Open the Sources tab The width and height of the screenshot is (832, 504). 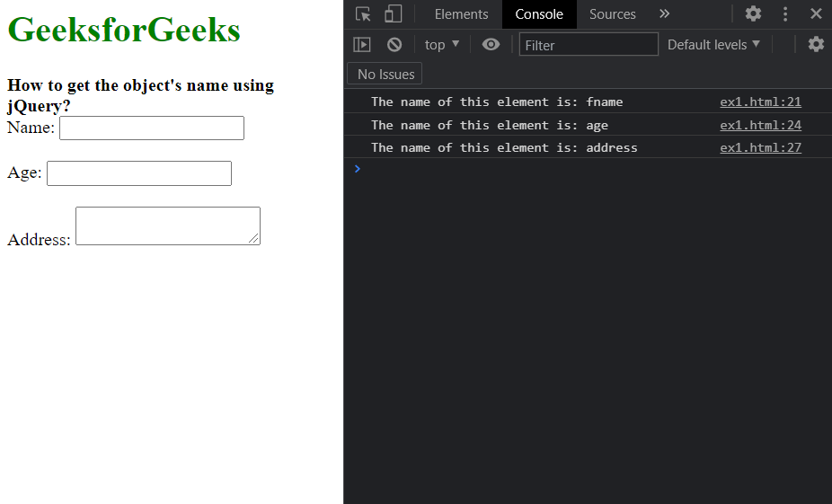coord(613,14)
